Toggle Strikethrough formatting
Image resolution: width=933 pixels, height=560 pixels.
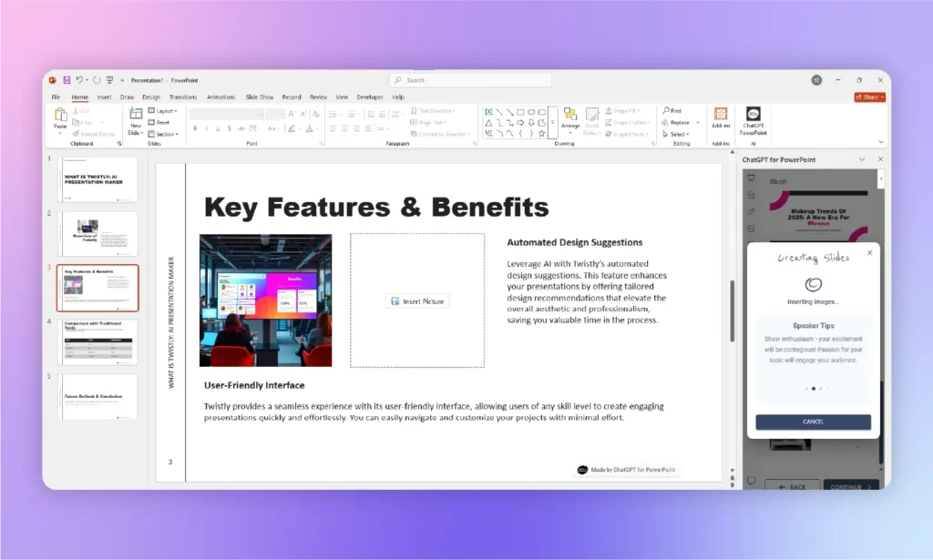point(241,128)
